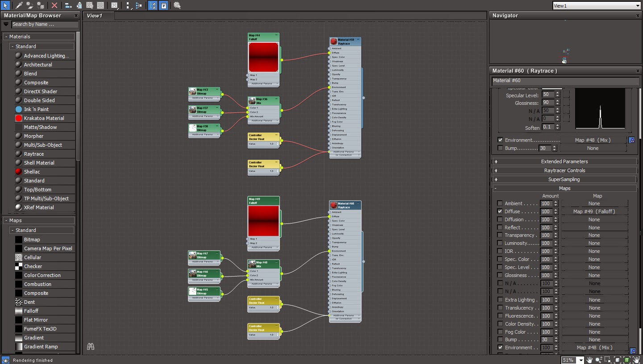Delete selected nodes with the red X
The width and height of the screenshot is (643, 364).
pos(54,5)
